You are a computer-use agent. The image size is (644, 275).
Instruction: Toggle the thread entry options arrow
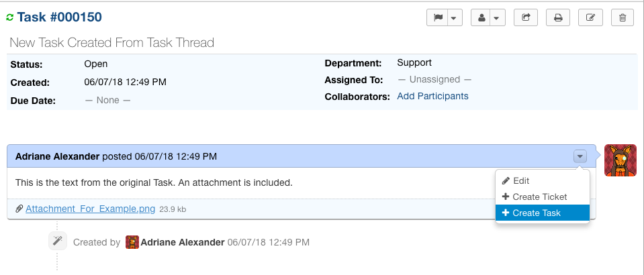(x=580, y=156)
